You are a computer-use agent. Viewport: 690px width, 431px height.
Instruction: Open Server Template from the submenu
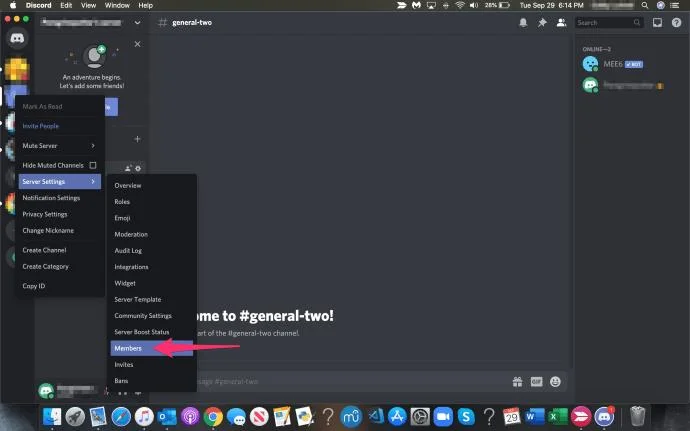(151, 299)
